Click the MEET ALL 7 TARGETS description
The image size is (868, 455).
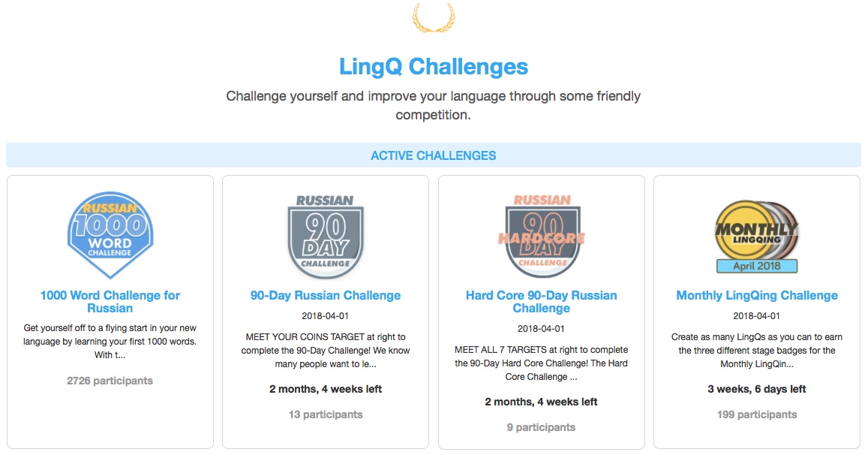click(x=541, y=363)
